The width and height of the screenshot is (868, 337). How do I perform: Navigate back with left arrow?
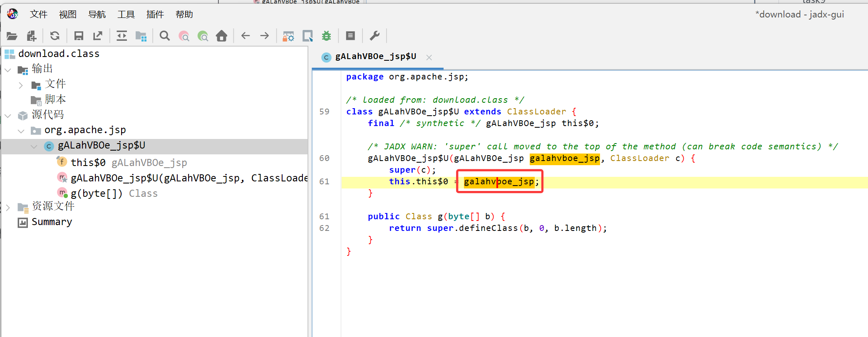[x=246, y=36]
